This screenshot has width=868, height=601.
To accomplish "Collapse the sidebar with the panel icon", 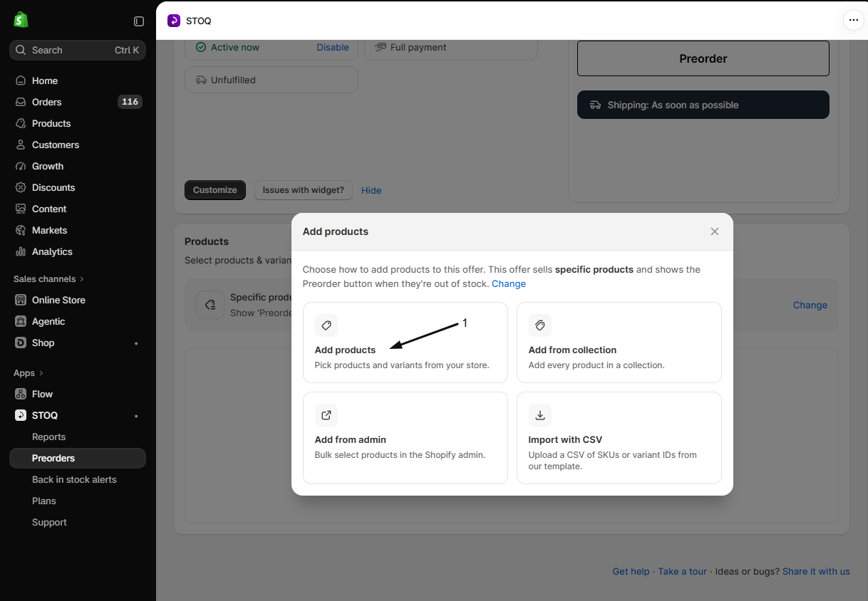I will [139, 21].
